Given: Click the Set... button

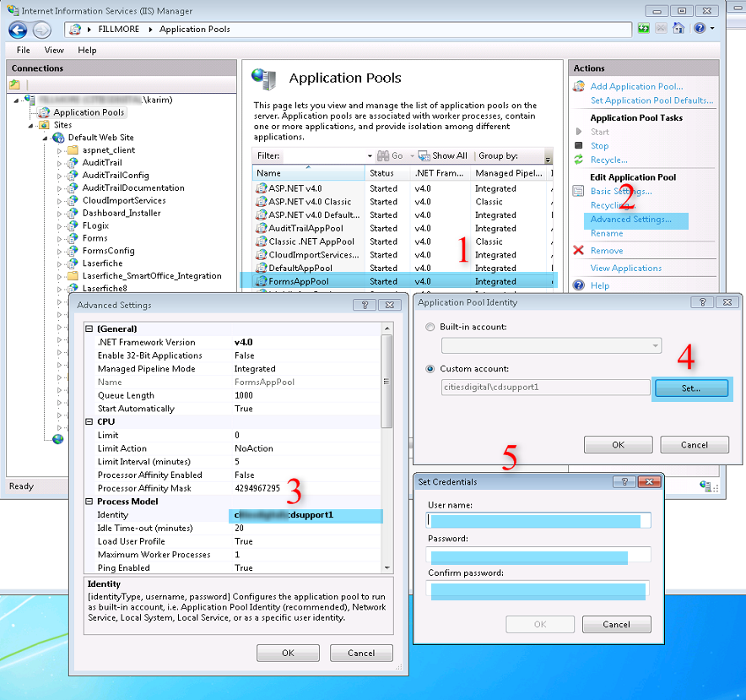Looking at the screenshot, I should tap(691, 388).
